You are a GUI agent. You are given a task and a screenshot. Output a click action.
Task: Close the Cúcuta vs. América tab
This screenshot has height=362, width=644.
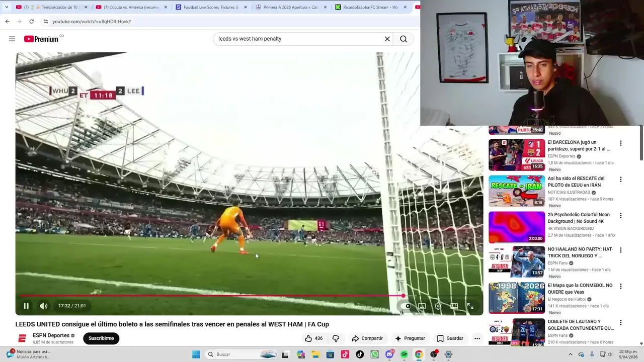165,7
